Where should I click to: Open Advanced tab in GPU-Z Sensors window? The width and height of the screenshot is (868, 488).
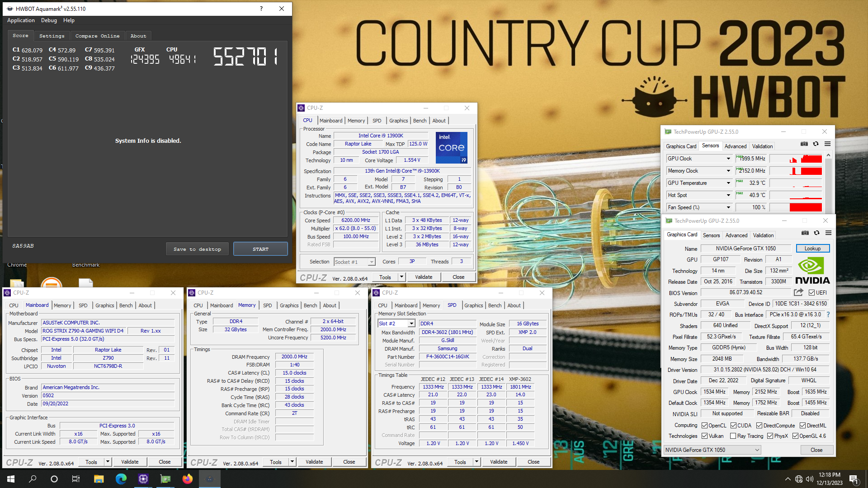tap(736, 146)
